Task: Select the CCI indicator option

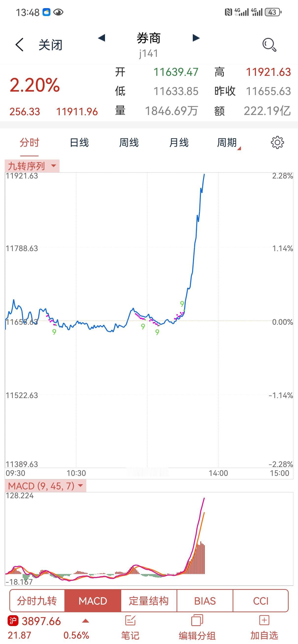Action: 261,601
